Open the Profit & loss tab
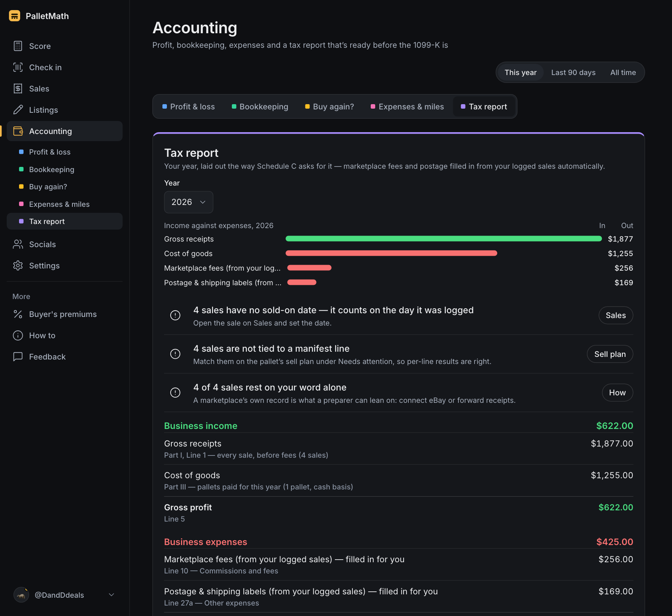672x616 pixels. (x=189, y=106)
